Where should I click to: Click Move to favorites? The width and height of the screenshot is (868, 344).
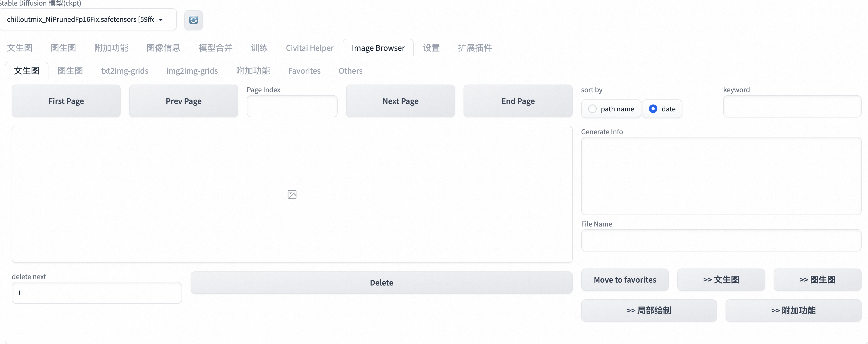[x=625, y=280]
